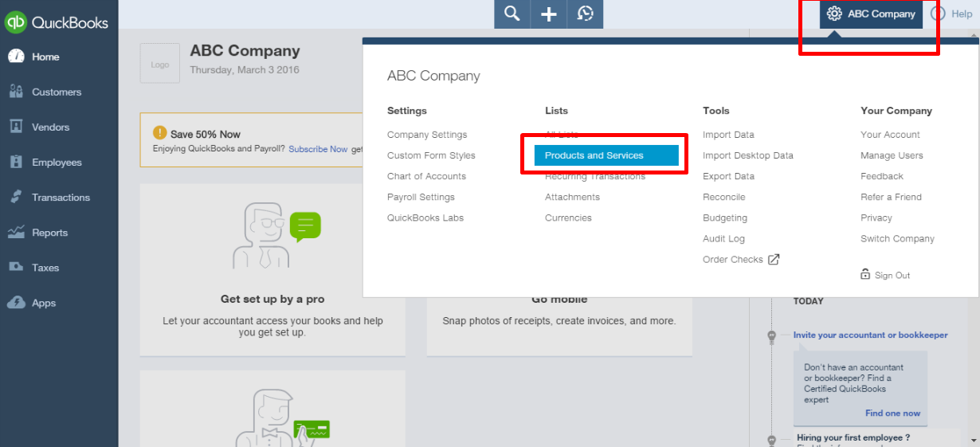Click Get set up by a pro heading
Screen dimensions: 980x447
tap(272, 300)
